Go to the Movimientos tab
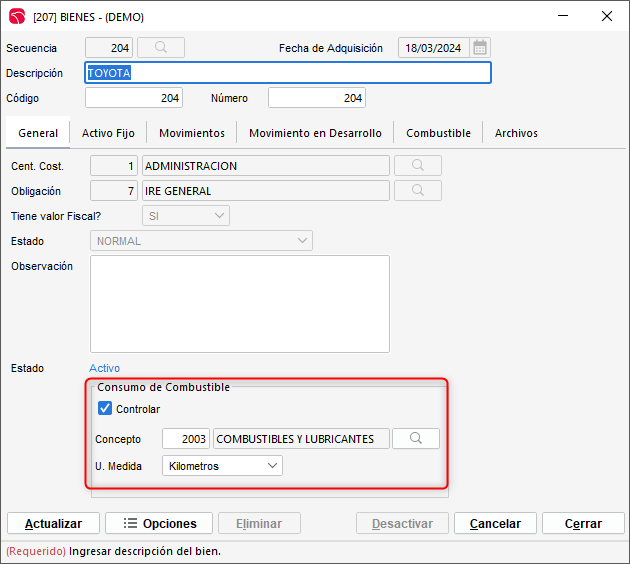 point(192,133)
